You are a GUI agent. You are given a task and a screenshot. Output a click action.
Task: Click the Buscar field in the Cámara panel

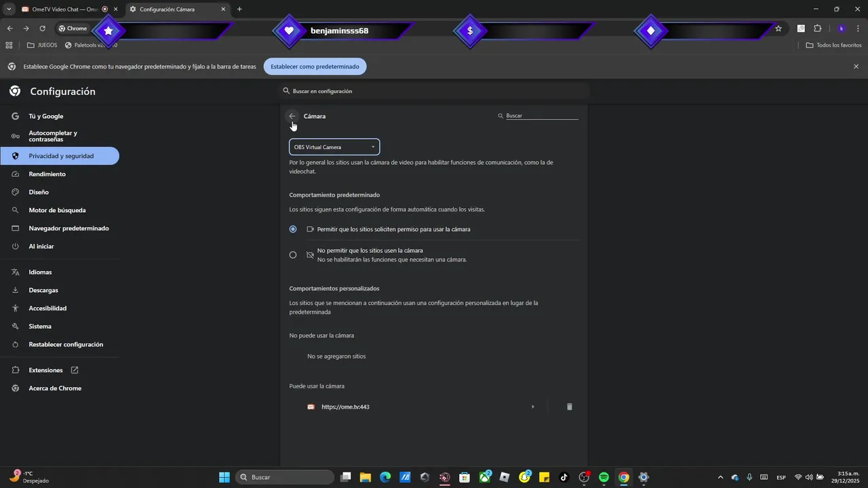coord(542,116)
